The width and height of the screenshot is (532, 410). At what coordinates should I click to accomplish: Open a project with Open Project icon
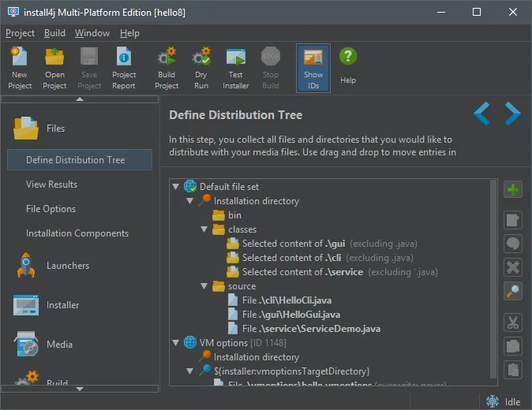coord(54,68)
